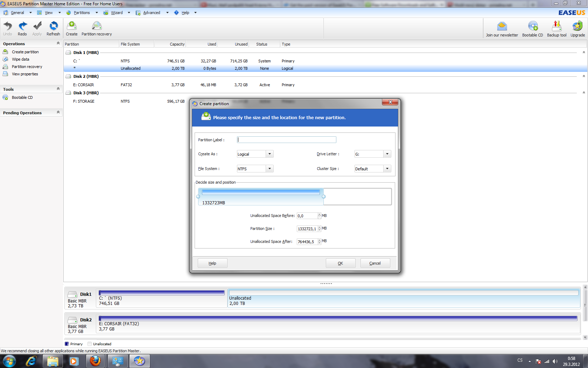Collapse the Pending Operations section
The height and width of the screenshot is (368, 588).
point(58,113)
